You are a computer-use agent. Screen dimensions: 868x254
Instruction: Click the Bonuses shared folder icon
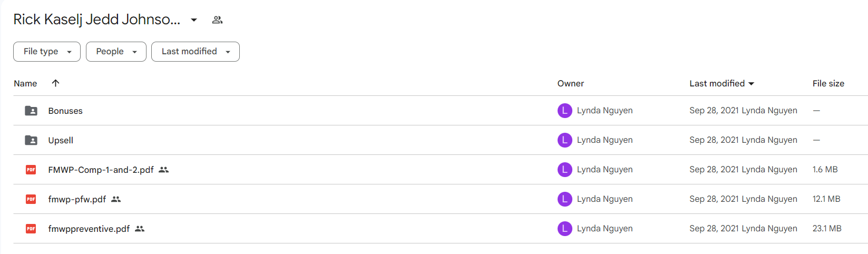[x=31, y=111]
